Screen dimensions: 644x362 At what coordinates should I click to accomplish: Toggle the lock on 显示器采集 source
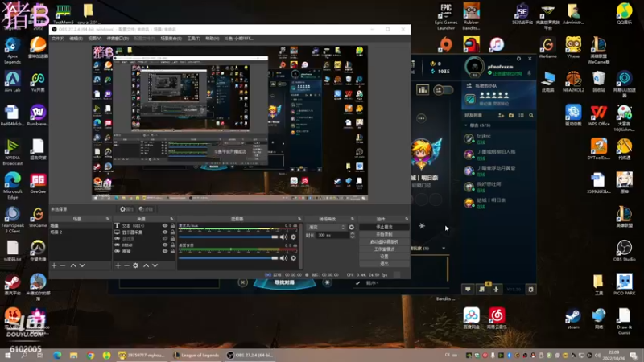172,232
